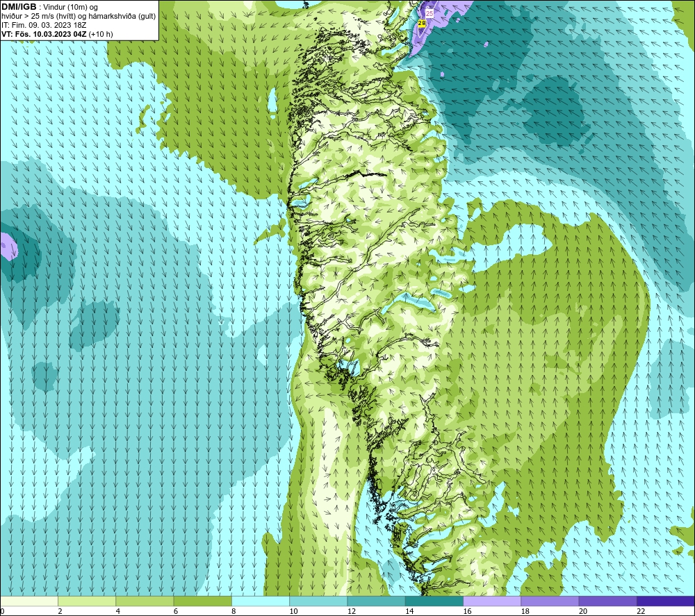Click the legend scale number '0'

(3, 611)
